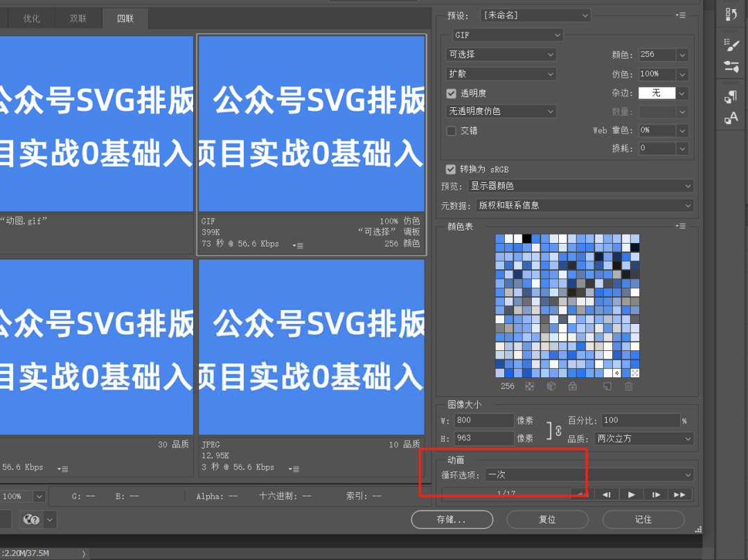Switch to the 双联 tab

78,18
